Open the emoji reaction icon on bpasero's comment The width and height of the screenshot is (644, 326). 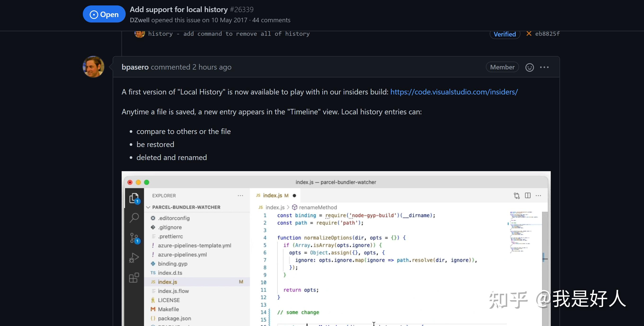click(x=529, y=67)
